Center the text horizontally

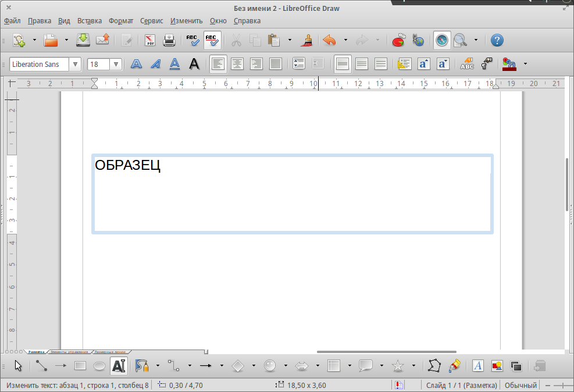[x=237, y=65]
